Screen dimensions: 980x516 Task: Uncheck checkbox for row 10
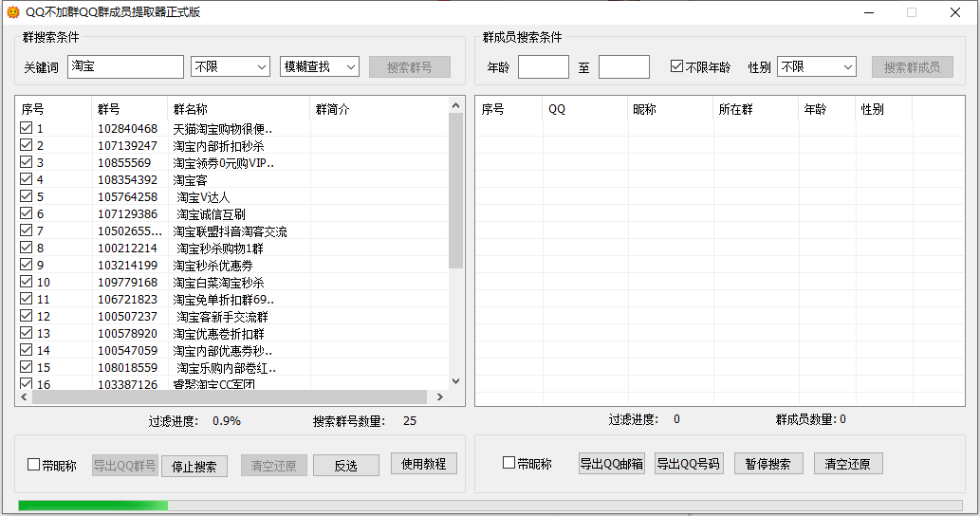tap(27, 282)
